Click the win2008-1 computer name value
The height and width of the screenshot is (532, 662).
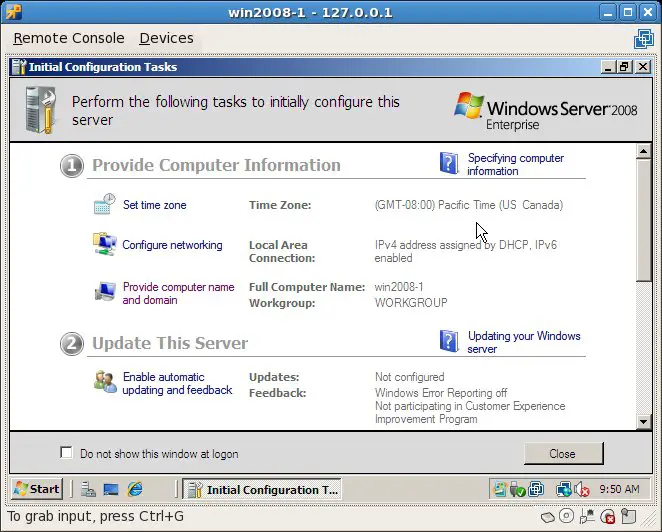coord(399,287)
